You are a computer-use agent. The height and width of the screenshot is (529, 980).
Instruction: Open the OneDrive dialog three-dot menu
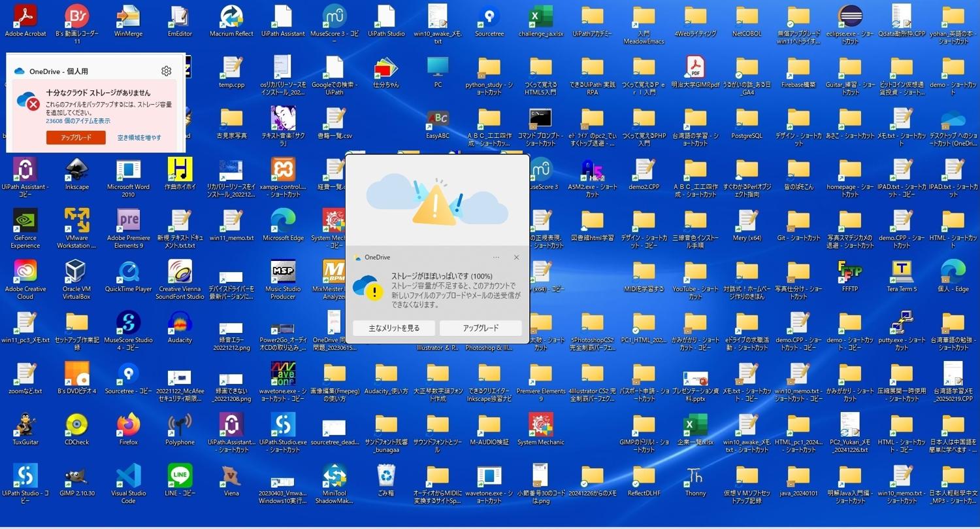[x=497, y=258]
